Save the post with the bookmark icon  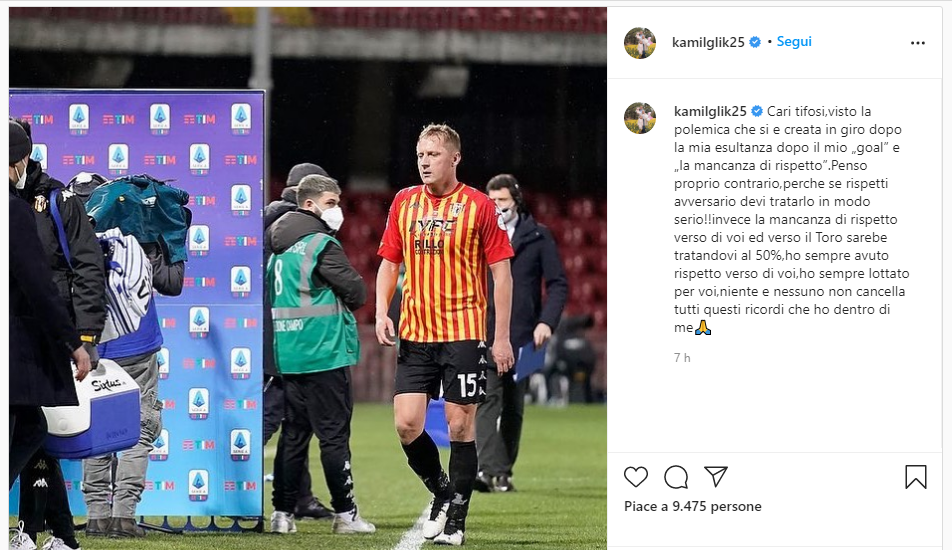pyautogui.click(x=916, y=477)
